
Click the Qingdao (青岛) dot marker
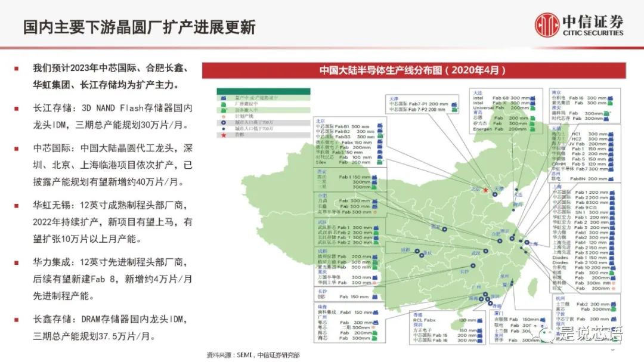pos(513,211)
